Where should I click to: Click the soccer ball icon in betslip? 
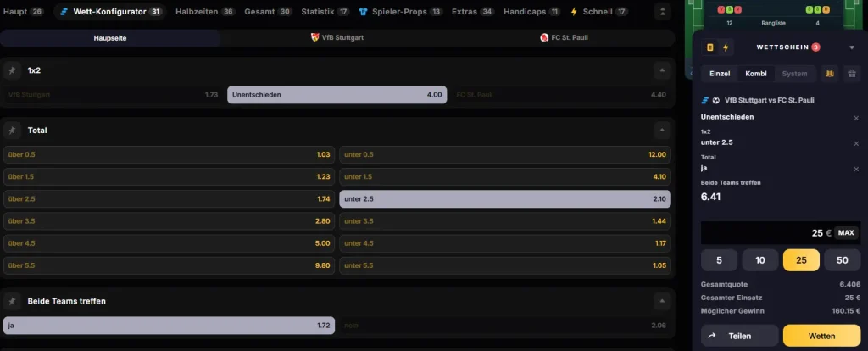(x=715, y=100)
